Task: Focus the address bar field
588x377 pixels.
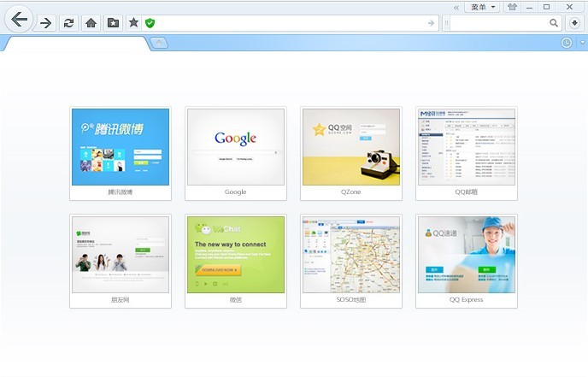Action: (x=291, y=23)
